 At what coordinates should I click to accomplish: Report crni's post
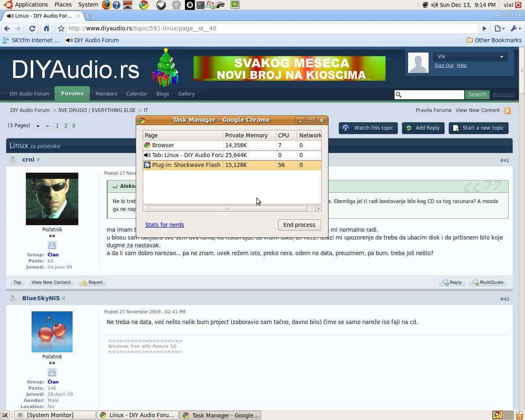(92, 282)
